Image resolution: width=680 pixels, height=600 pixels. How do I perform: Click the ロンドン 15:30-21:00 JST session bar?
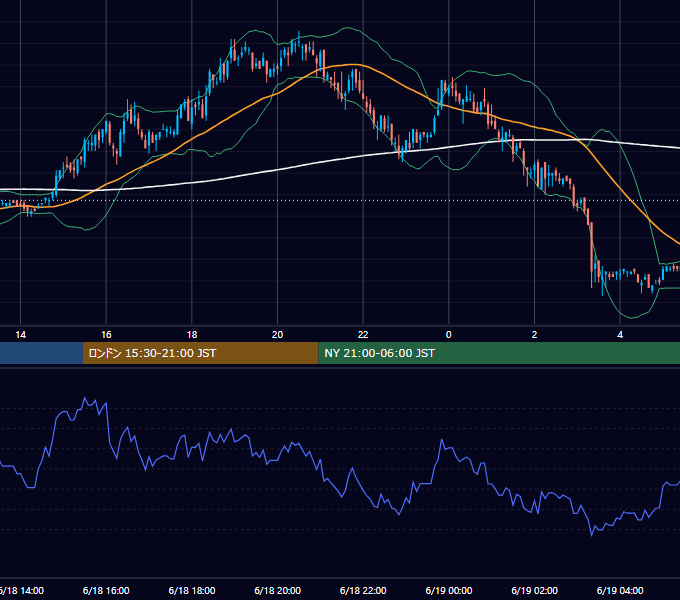200,353
